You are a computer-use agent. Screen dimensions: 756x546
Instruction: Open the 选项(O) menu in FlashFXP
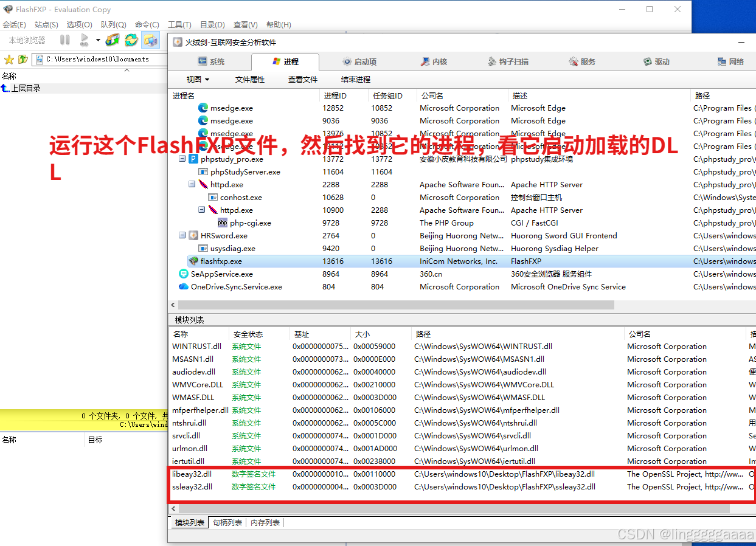(x=79, y=25)
